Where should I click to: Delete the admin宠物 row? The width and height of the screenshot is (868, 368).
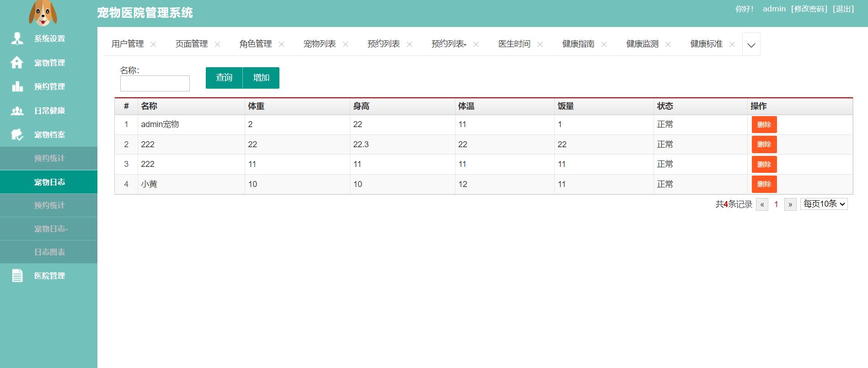764,124
